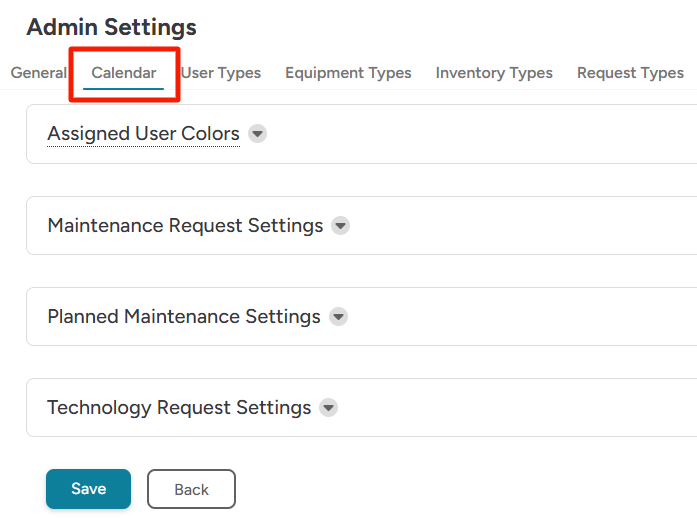
Task: Click empty area of Technology Request Settings panel
Action: pos(520,408)
